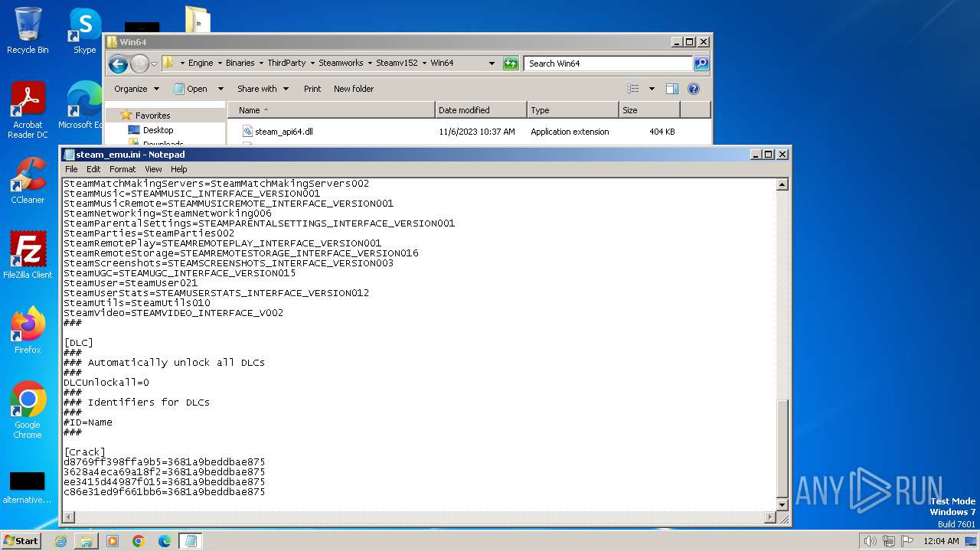Open Recycle Bin desktop icon

pos(28,31)
